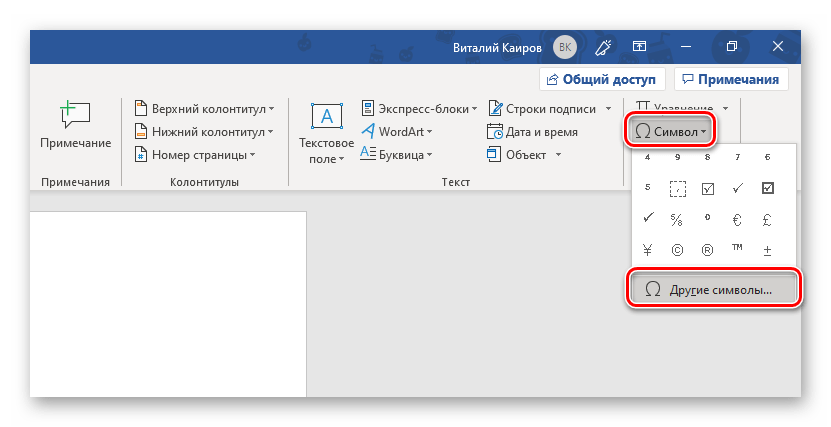The width and height of the screenshot is (831, 427).
Task: Click the BK user account avatar
Action: pyautogui.click(x=566, y=46)
